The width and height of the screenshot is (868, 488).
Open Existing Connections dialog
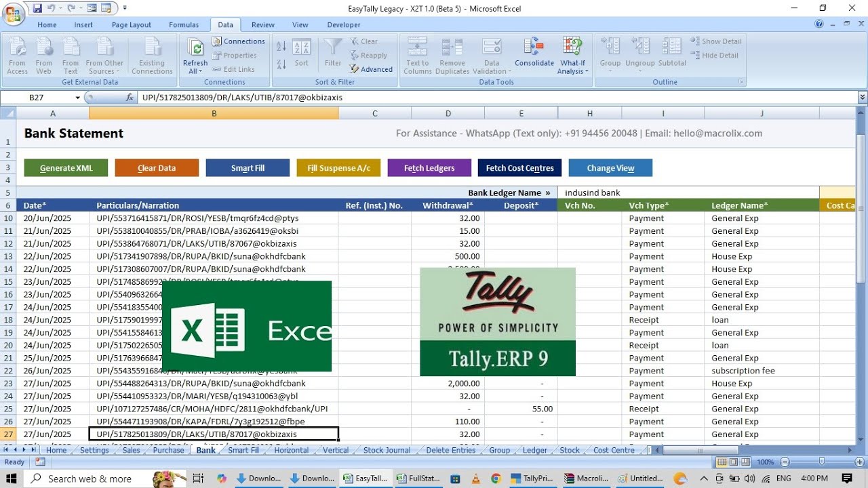click(x=152, y=56)
